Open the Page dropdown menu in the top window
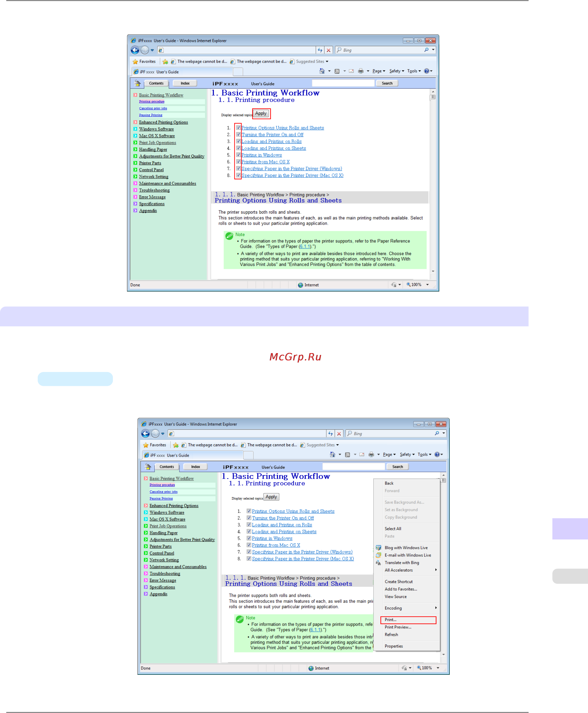The image size is (588, 713). point(379,71)
